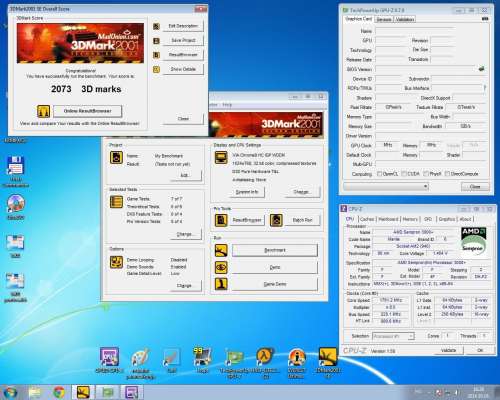Switch to CPU-Z in the taskbar

click(132, 392)
